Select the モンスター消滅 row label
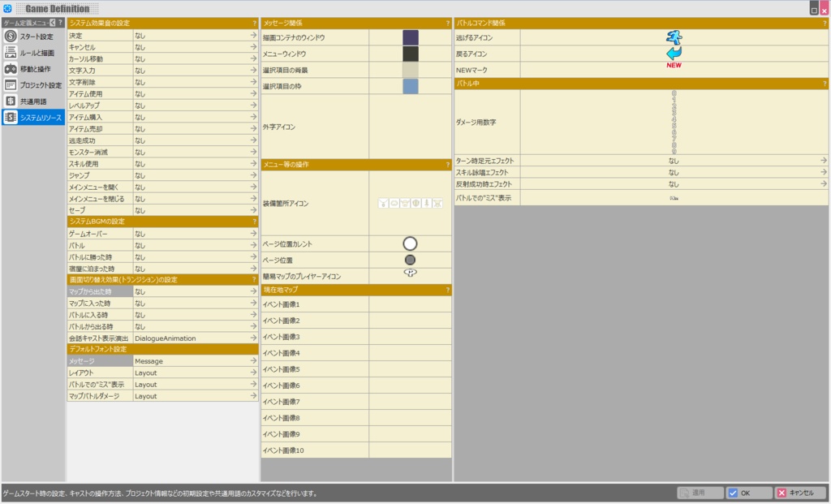The width and height of the screenshot is (831, 504). [x=88, y=152]
